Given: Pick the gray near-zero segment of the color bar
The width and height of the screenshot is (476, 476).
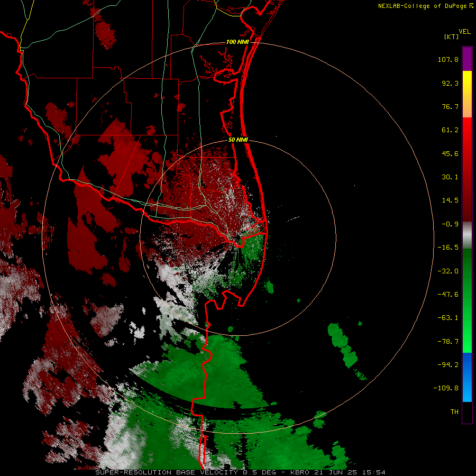Looking at the screenshot, I should (467, 235).
